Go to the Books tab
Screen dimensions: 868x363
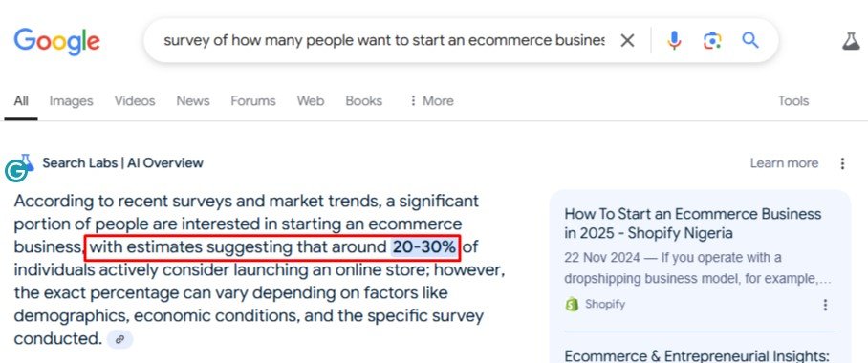point(363,100)
